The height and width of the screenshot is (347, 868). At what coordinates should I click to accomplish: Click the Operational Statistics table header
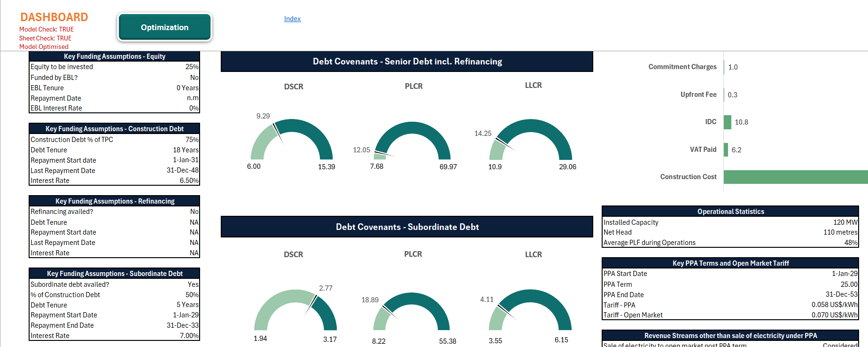click(x=730, y=212)
